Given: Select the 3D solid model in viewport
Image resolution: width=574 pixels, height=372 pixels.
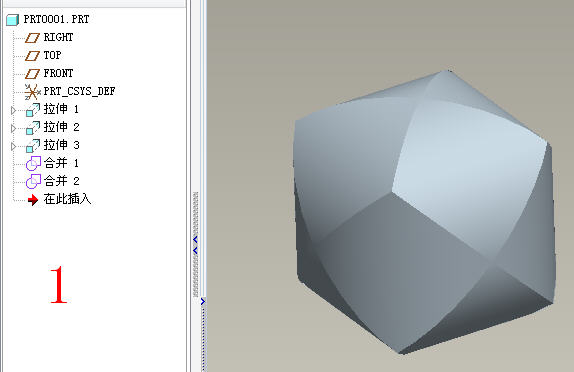Looking at the screenshot, I should click(x=425, y=212).
